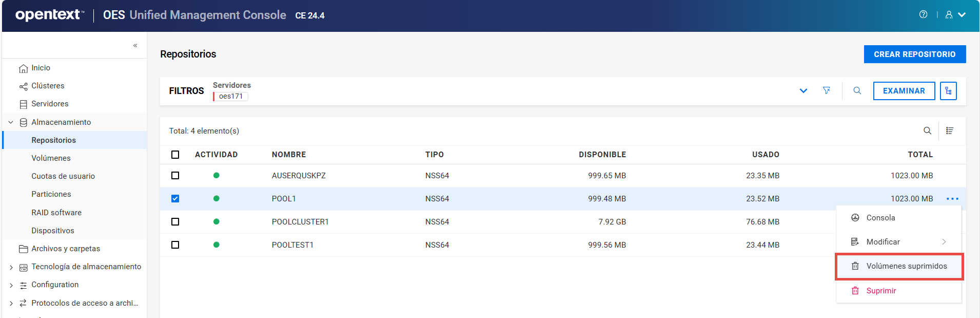Sort by the NOMBRE column header
Viewport: 980px width, 318px height.
click(289, 155)
